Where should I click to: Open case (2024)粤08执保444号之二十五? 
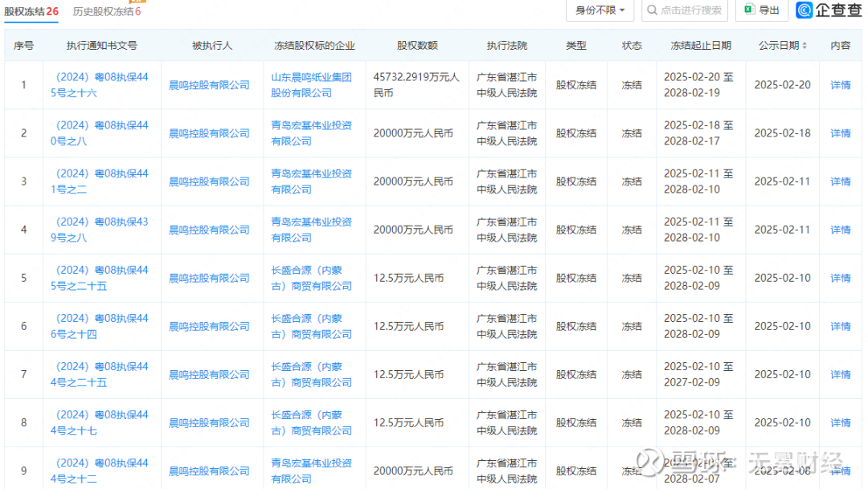(100, 374)
